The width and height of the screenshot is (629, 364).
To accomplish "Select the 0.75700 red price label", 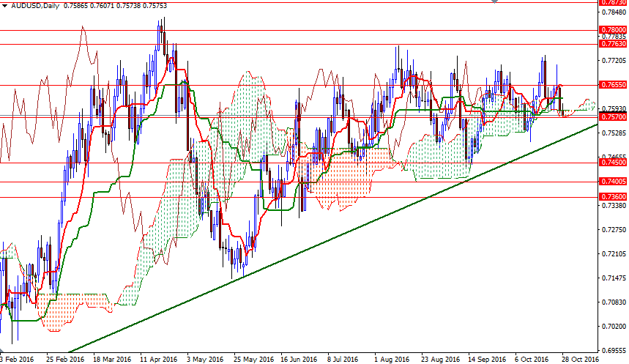I will pos(613,116).
